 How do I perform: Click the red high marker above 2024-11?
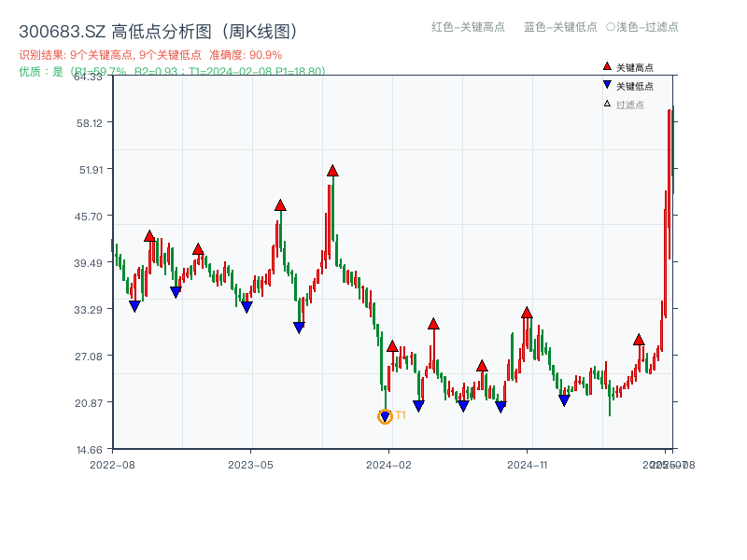click(x=527, y=313)
